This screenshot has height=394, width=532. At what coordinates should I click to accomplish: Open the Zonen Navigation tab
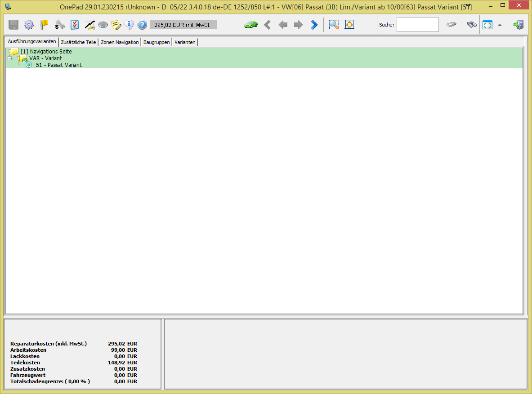pos(120,42)
